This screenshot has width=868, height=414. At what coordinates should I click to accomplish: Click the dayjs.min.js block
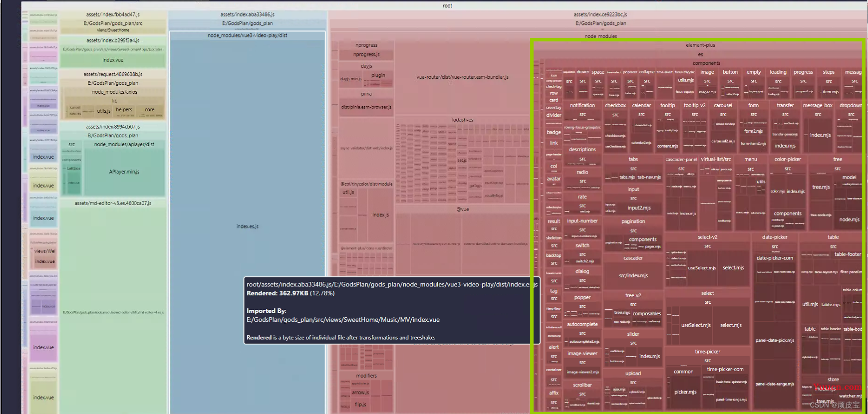351,79
